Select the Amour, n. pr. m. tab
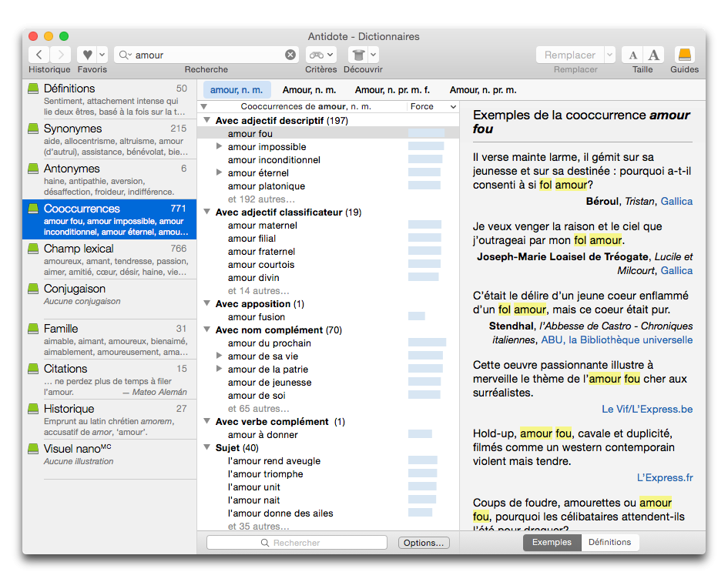 [x=483, y=90]
